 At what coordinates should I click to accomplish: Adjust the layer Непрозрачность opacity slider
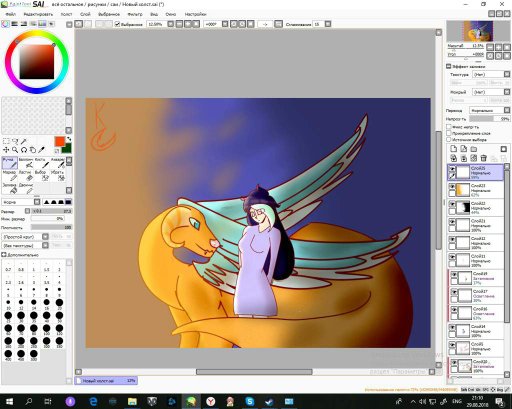coord(490,119)
